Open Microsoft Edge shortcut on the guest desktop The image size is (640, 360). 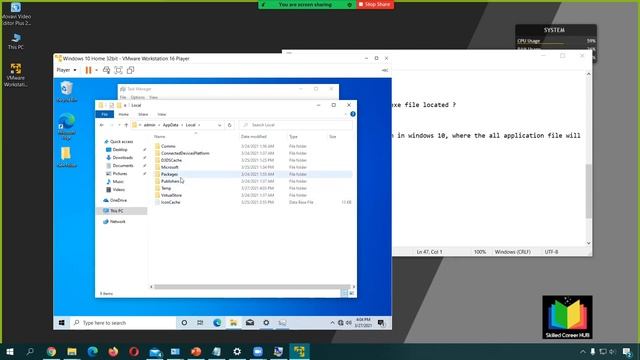pyautogui.click(x=67, y=127)
